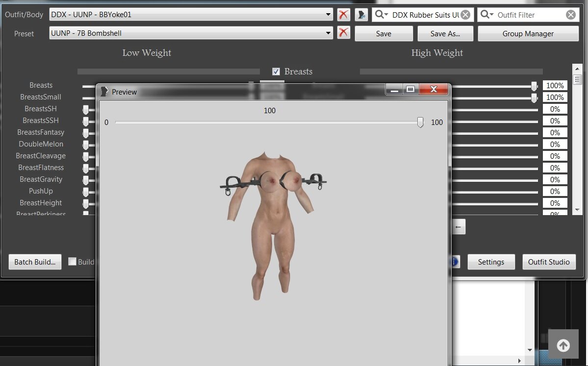The width and height of the screenshot is (588, 366).
Task: Launch Outfit Studio
Action: (549, 262)
